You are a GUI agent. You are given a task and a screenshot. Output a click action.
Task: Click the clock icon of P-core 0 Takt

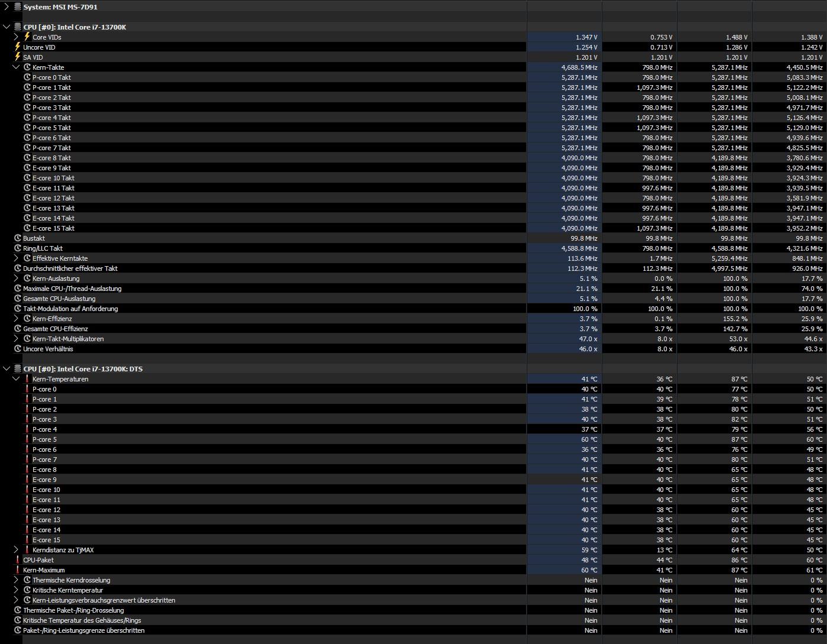[x=27, y=77]
